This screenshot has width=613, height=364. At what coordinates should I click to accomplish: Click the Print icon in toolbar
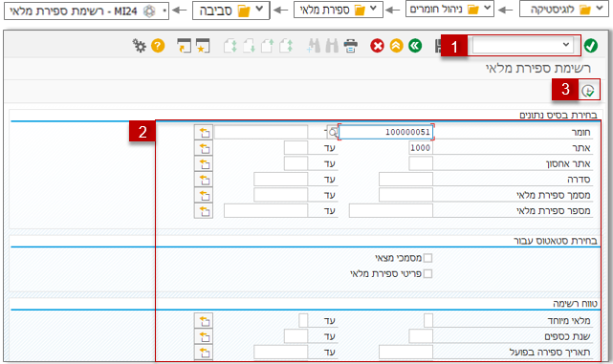(351, 46)
